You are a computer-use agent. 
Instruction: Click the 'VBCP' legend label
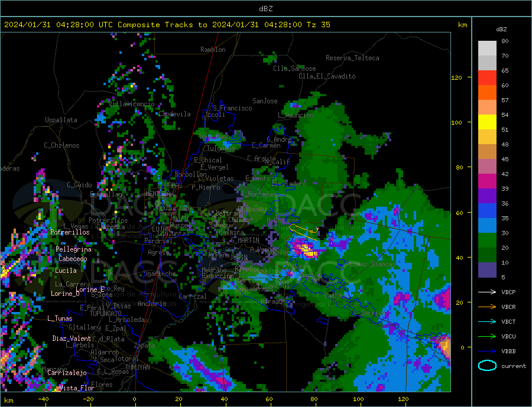pos(508,292)
